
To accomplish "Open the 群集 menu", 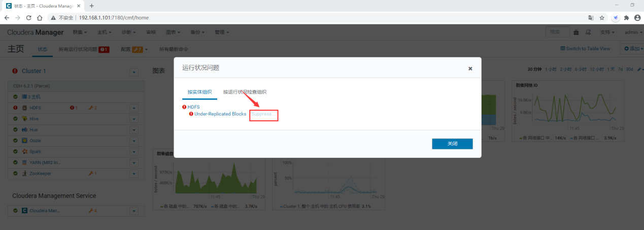I will click(x=80, y=32).
